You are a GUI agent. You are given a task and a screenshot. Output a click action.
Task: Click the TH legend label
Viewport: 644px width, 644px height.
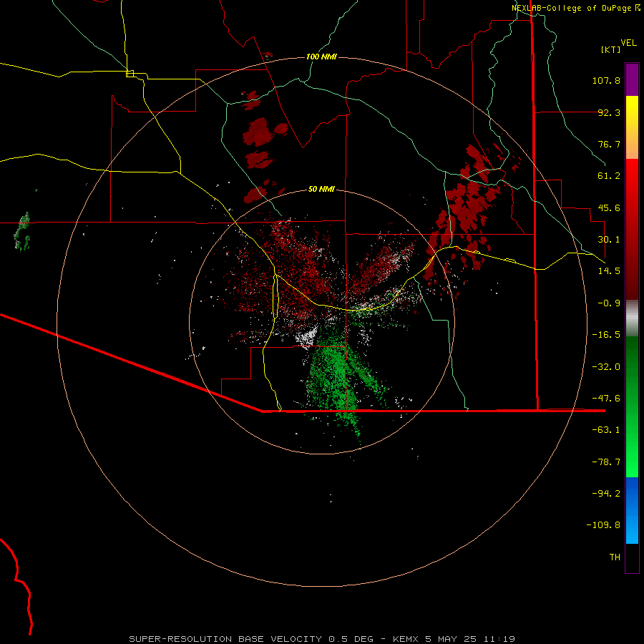tap(615, 557)
